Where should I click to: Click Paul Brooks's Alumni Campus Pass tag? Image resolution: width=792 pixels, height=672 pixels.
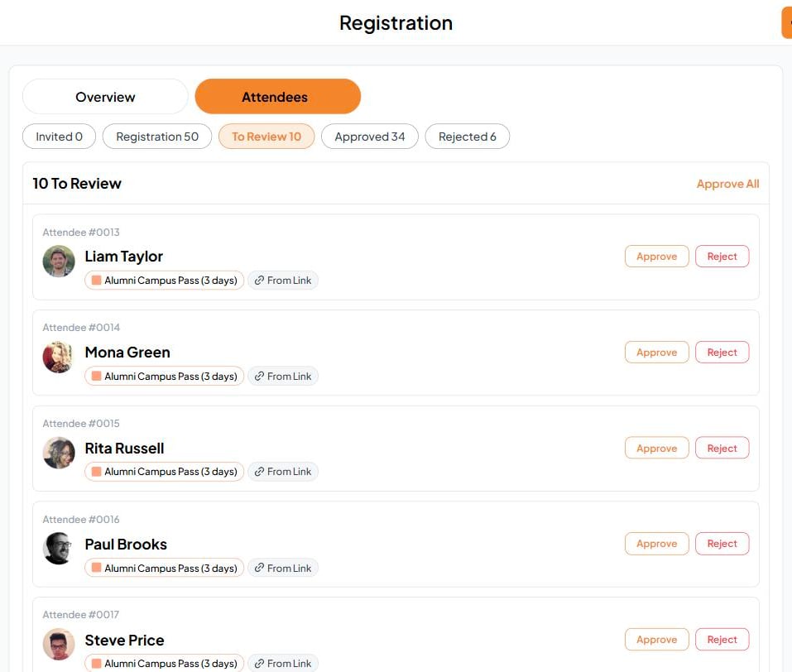(x=164, y=568)
